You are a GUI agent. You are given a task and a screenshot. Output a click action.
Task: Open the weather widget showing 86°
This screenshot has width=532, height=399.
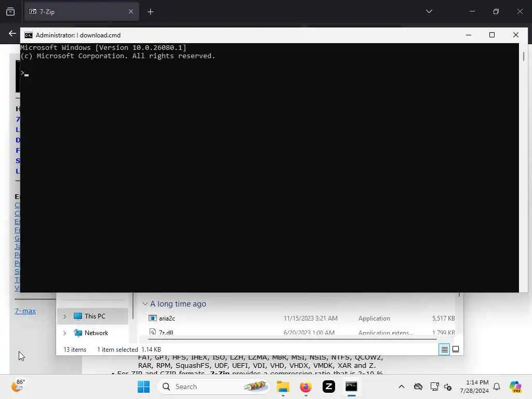point(18,386)
